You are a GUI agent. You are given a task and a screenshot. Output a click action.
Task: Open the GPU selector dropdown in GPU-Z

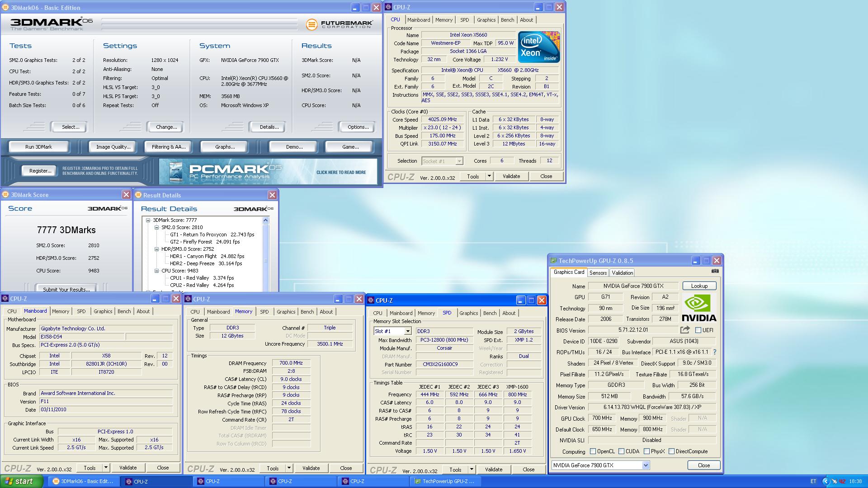(x=646, y=465)
